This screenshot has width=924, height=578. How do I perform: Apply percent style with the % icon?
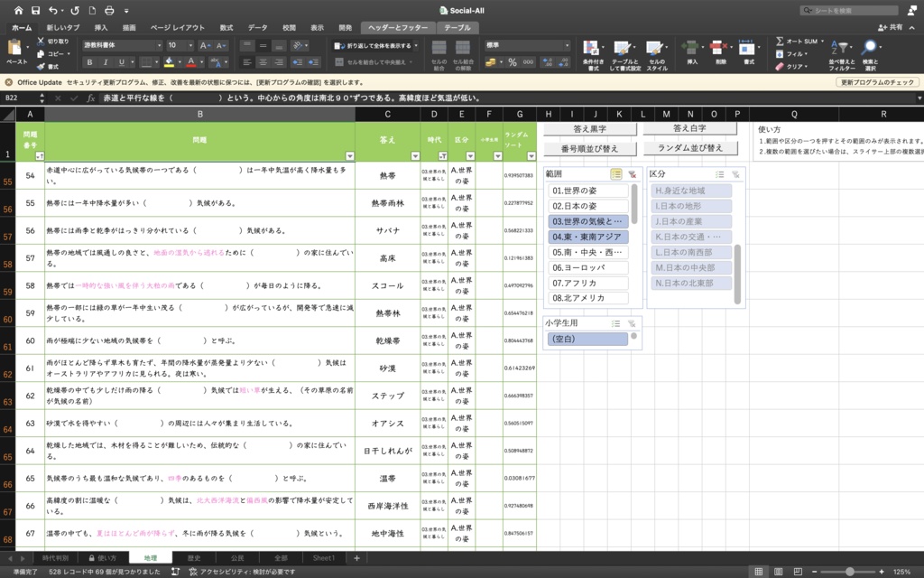pos(513,61)
